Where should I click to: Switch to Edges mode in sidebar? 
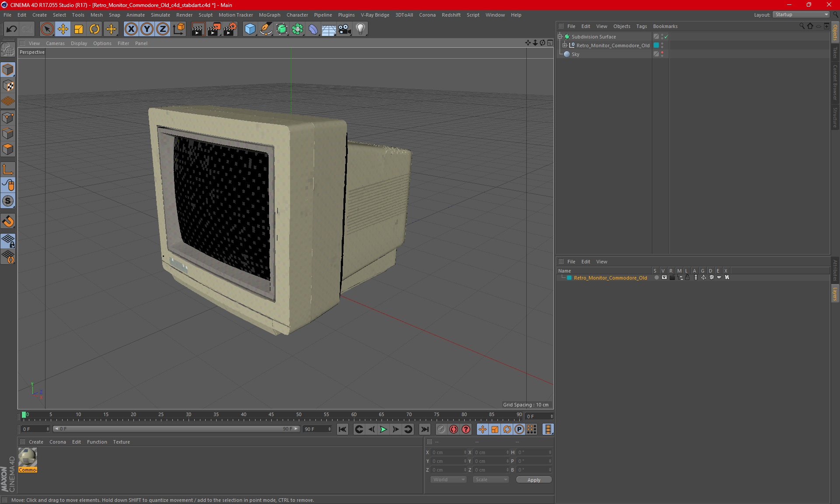pyautogui.click(x=8, y=133)
